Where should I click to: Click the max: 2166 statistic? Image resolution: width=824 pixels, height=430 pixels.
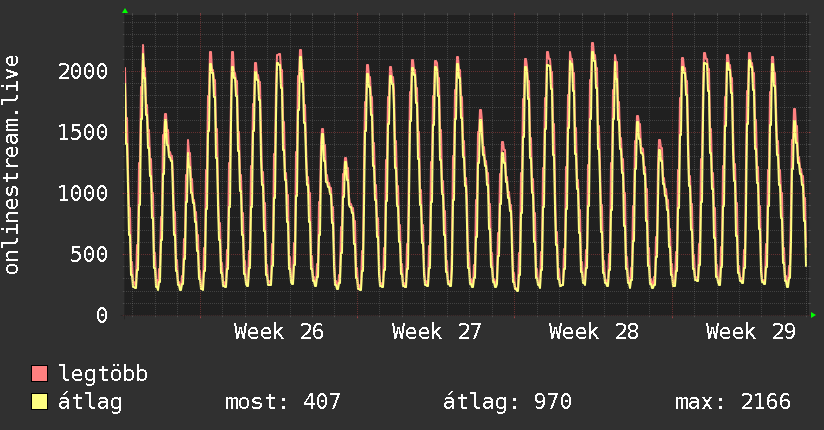(x=733, y=402)
